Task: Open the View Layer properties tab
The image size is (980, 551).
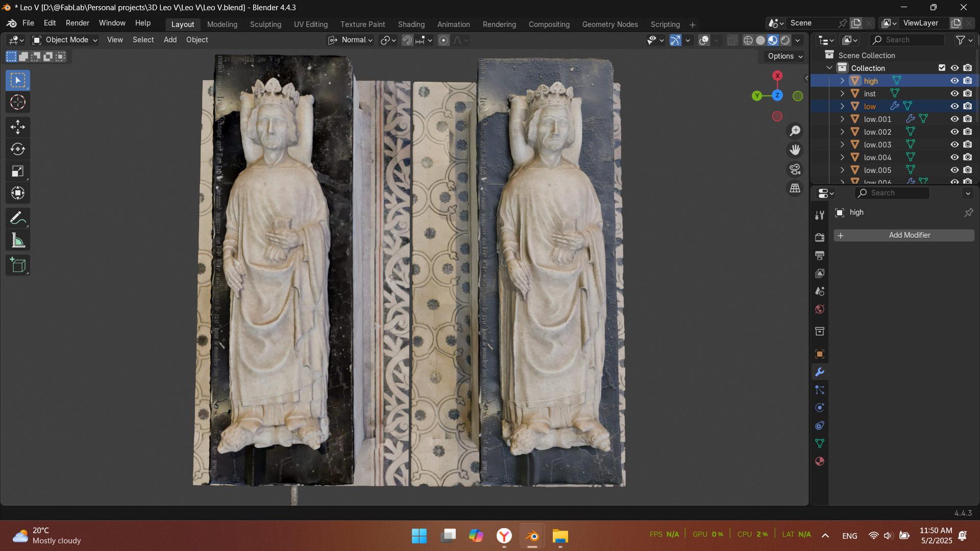Action: (x=820, y=273)
